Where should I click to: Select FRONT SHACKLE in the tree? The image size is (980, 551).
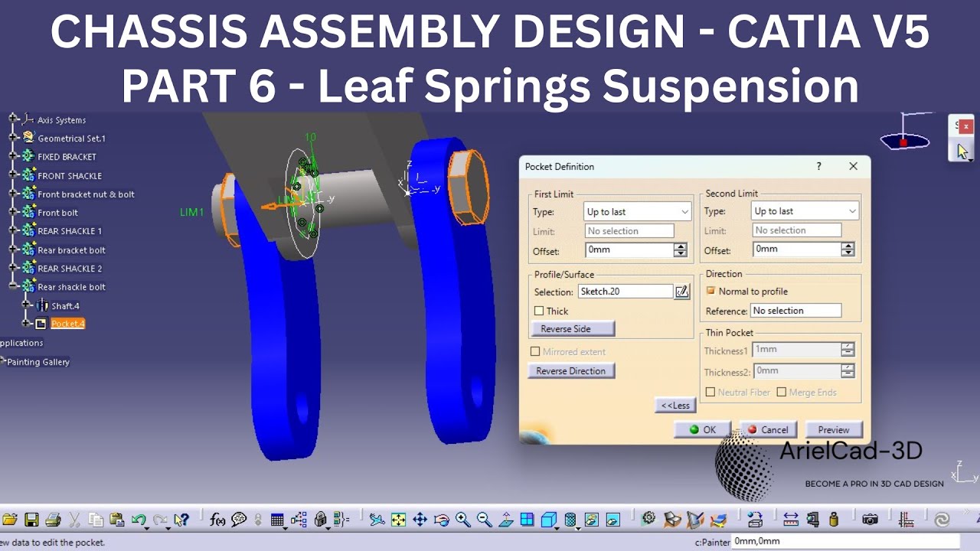click(70, 176)
